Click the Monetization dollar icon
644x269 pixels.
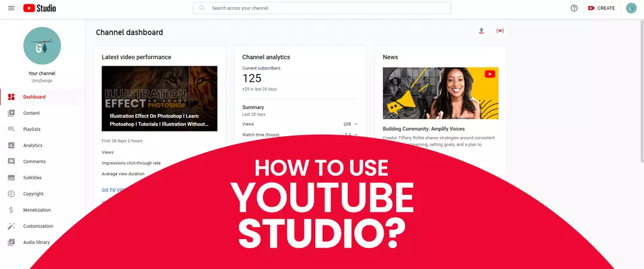11,210
